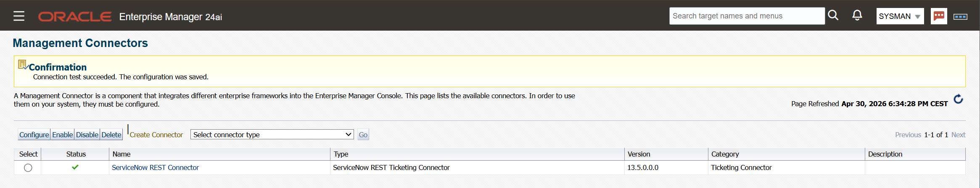Image resolution: width=980 pixels, height=188 pixels.
Task: Click the Next pagination link
Action: coord(958,135)
